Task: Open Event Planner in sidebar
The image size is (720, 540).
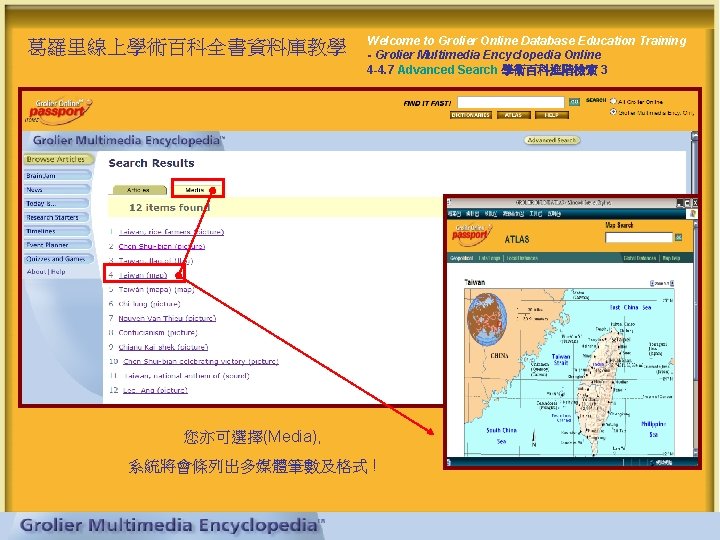Action: point(57,245)
